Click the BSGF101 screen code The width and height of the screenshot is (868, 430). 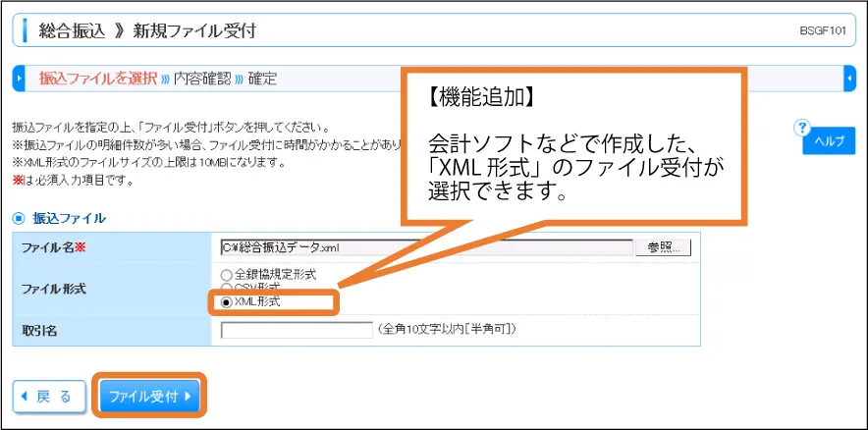click(x=823, y=31)
